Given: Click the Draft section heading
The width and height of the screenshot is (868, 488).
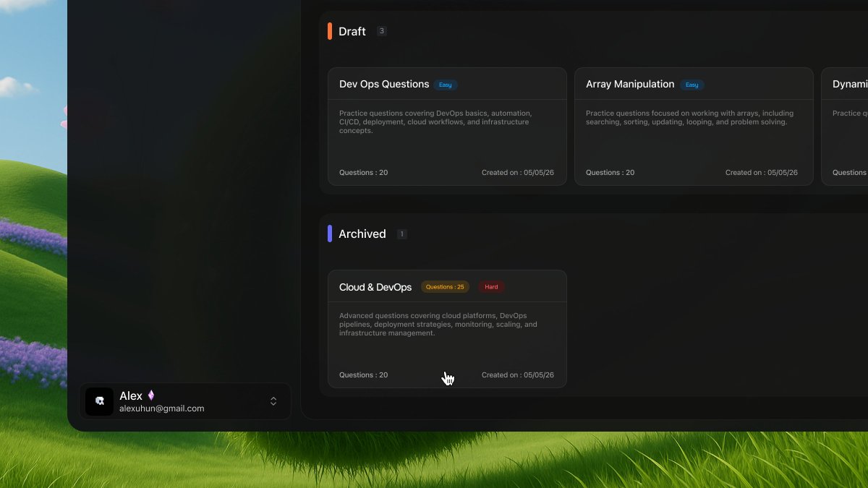Looking at the screenshot, I should [352, 31].
